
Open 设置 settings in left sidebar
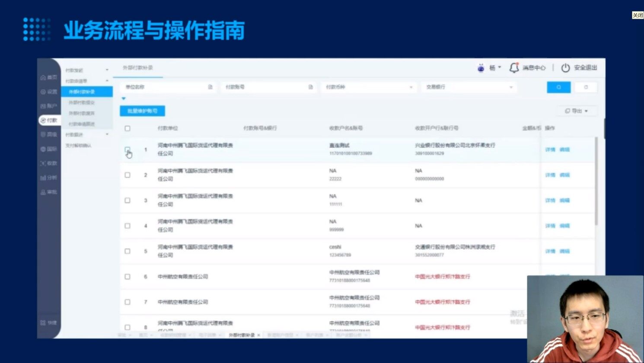[48, 92]
